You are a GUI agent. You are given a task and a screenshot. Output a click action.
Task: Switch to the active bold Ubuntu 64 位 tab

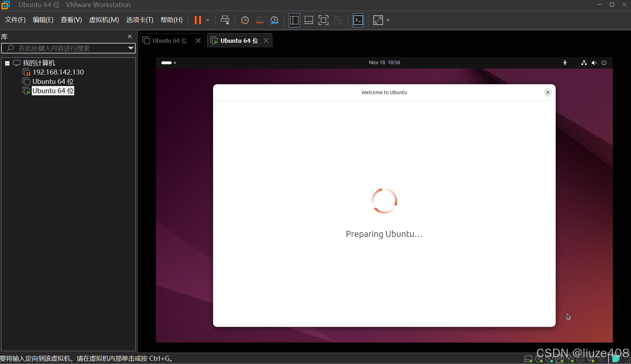pyautogui.click(x=239, y=41)
